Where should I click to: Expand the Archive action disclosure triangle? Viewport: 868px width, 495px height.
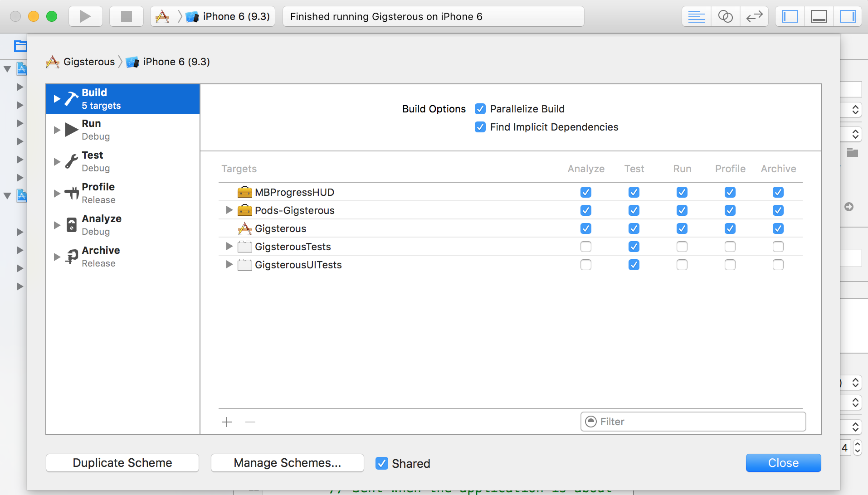(57, 257)
